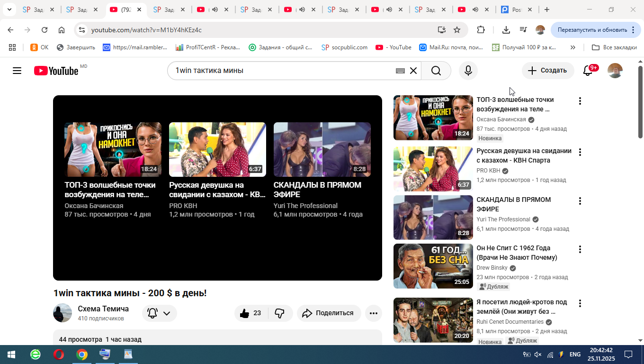
Task: Dislike the video
Action: coord(280,313)
